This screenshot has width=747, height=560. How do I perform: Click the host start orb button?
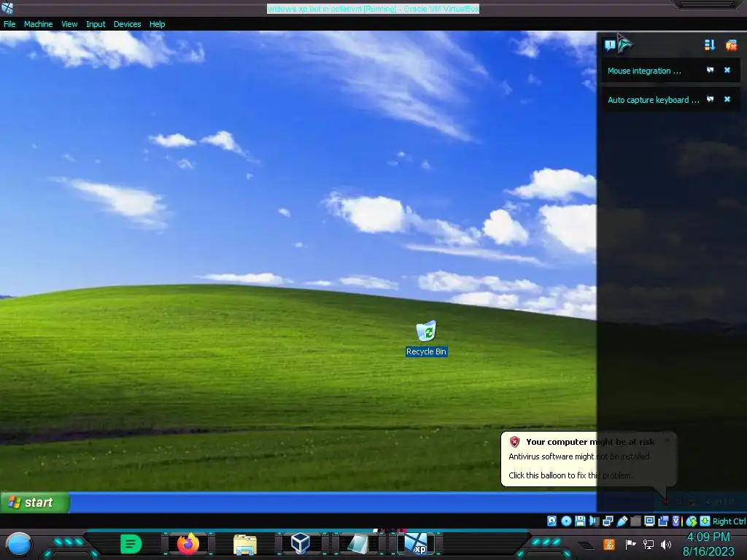click(x=19, y=544)
